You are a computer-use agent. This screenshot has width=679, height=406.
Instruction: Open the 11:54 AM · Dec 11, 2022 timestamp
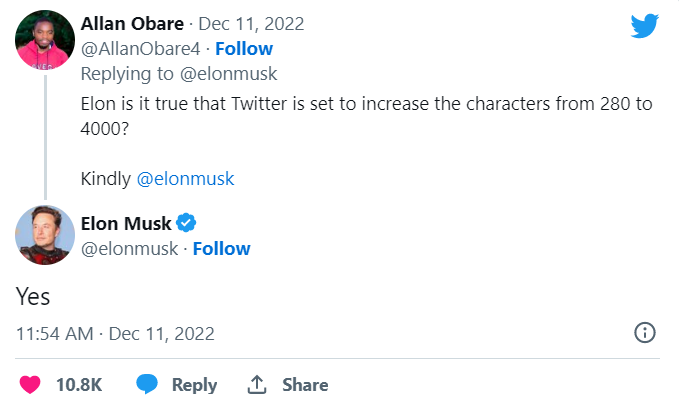coord(115,332)
